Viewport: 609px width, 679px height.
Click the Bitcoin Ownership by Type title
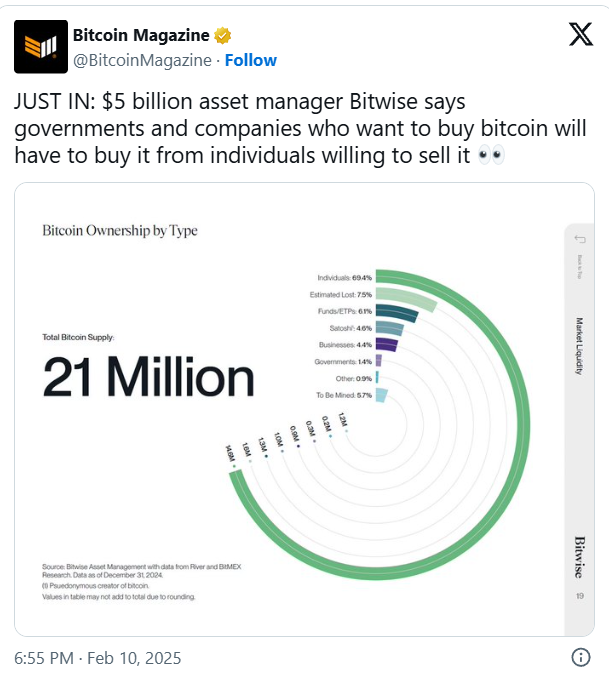coord(120,231)
